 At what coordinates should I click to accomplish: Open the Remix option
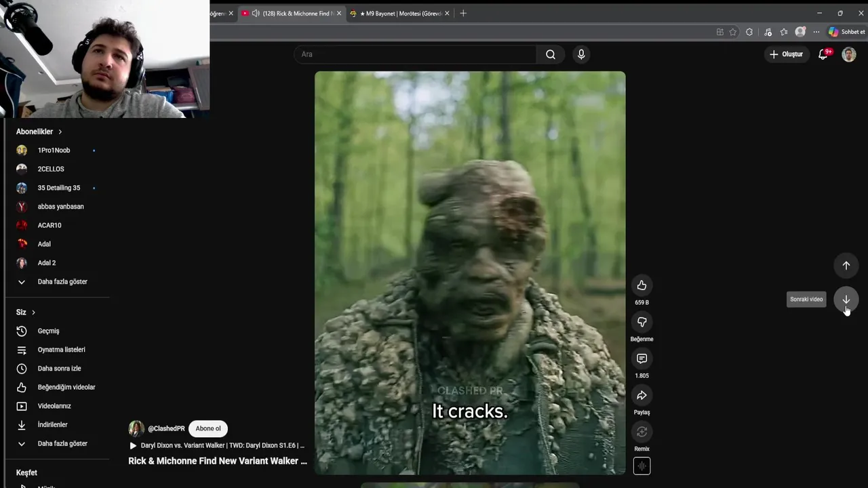click(642, 432)
